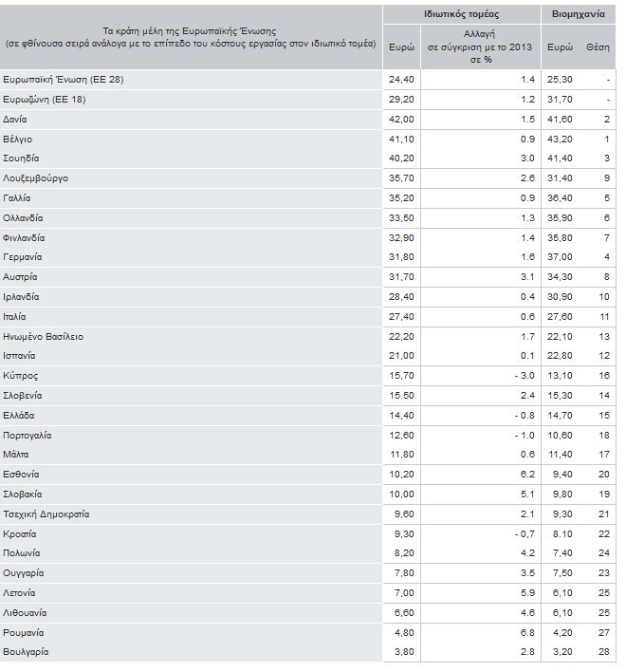This screenshot has width=626, height=672.
Task: Click the Ευρωπαϊκή Ένωση (ΕΕ 28) row label
Action: [x=64, y=80]
